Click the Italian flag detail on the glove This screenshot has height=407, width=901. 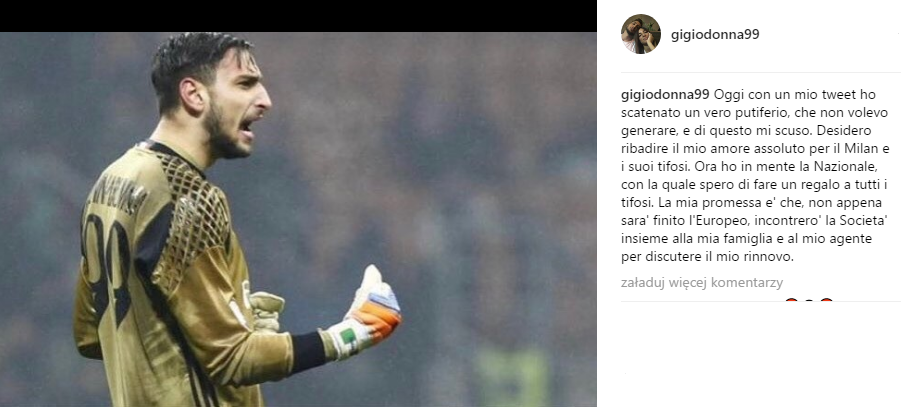pyautogui.click(x=348, y=336)
